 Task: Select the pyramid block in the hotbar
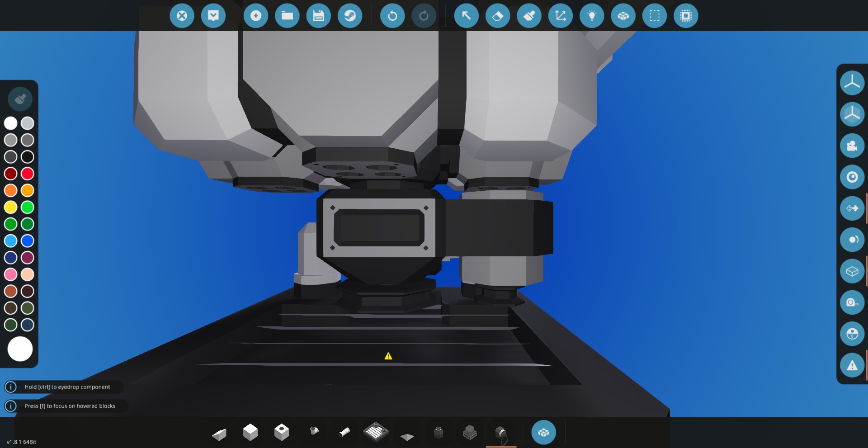click(407, 437)
